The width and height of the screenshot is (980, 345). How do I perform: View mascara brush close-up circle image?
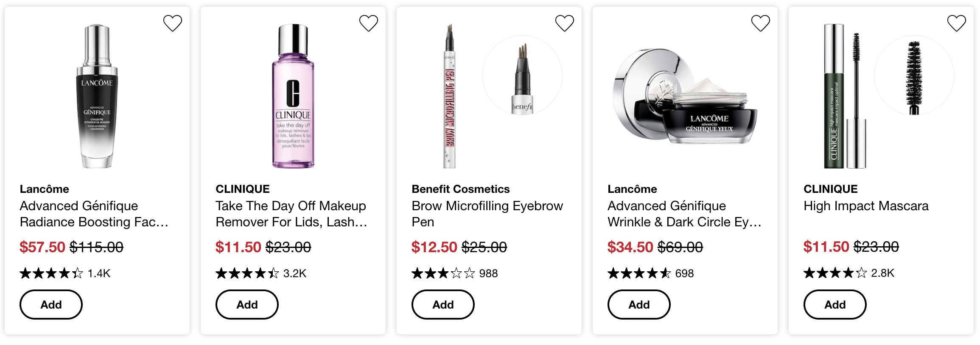click(914, 75)
